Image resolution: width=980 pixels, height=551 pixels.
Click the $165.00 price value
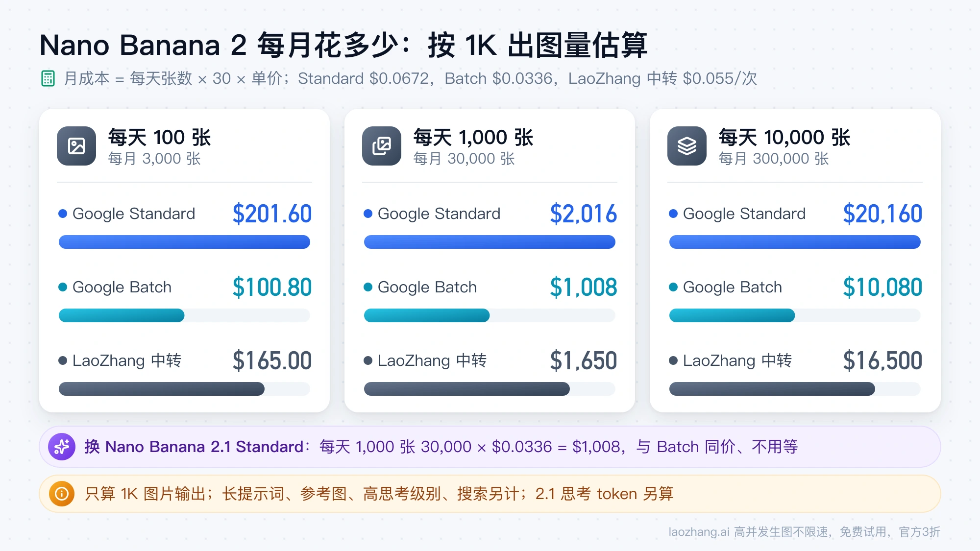coord(272,361)
